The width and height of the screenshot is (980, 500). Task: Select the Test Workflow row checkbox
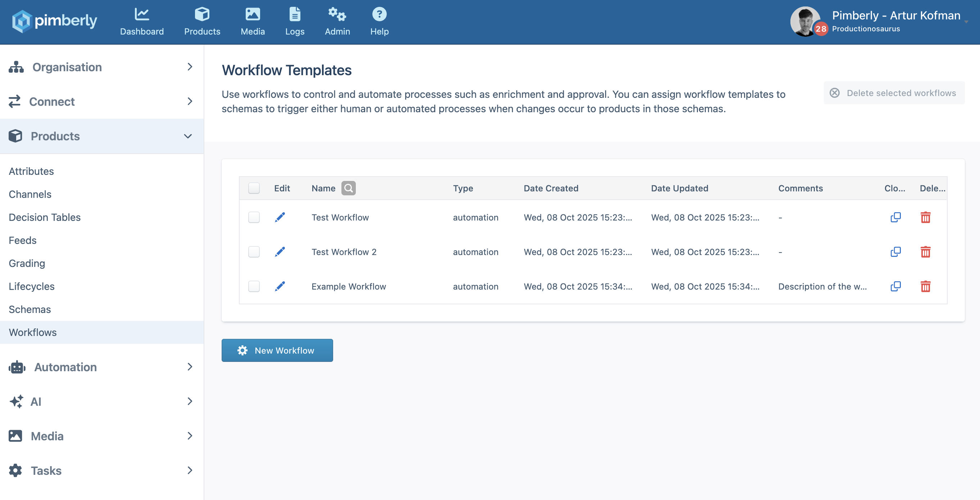(254, 217)
